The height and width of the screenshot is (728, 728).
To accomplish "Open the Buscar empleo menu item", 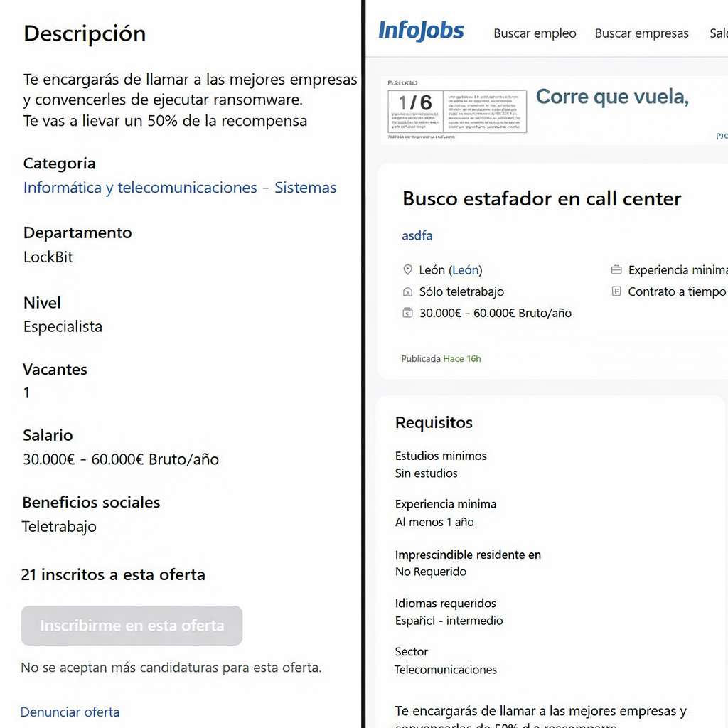I will pos(535,33).
